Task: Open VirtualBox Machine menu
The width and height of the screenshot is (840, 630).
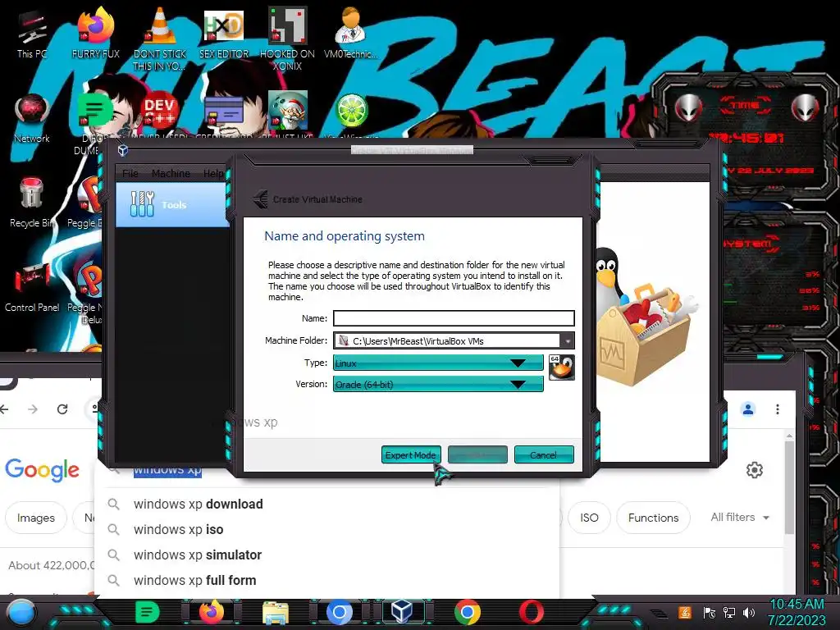Action: [171, 174]
